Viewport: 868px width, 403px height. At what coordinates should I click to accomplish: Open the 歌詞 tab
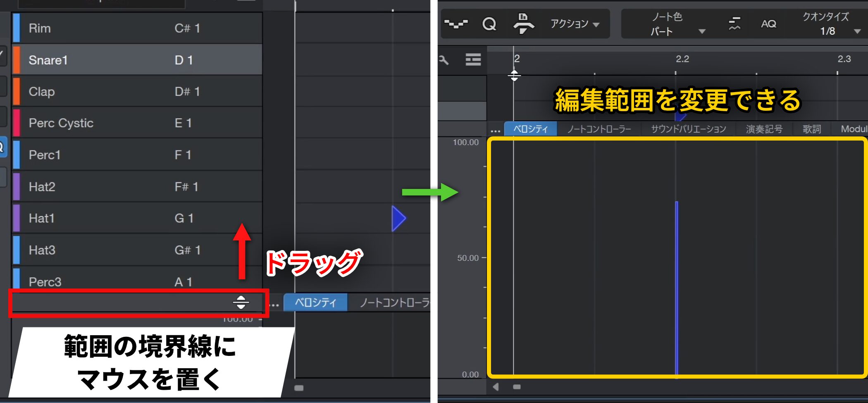pyautogui.click(x=811, y=129)
